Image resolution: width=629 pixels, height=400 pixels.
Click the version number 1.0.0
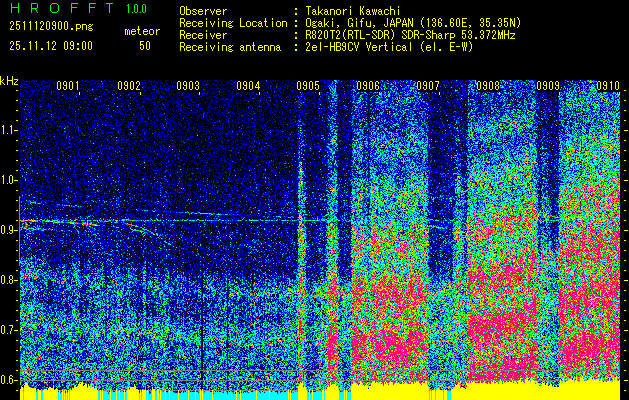point(136,8)
